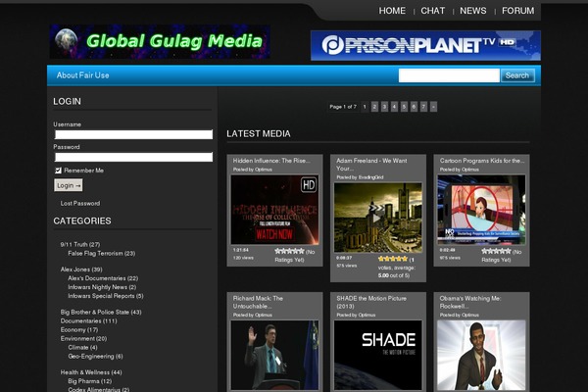
Task: Open False Flag Terrorism (23) category
Action: click(x=102, y=254)
